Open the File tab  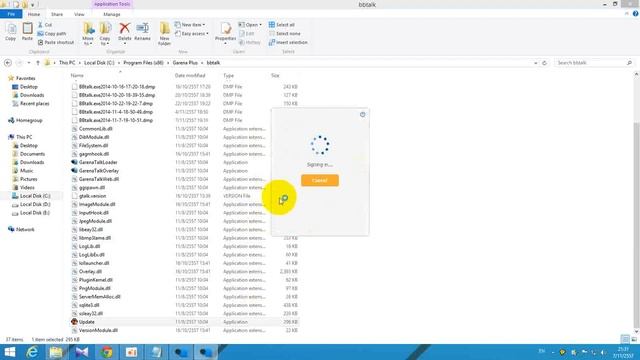(x=11, y=14)
